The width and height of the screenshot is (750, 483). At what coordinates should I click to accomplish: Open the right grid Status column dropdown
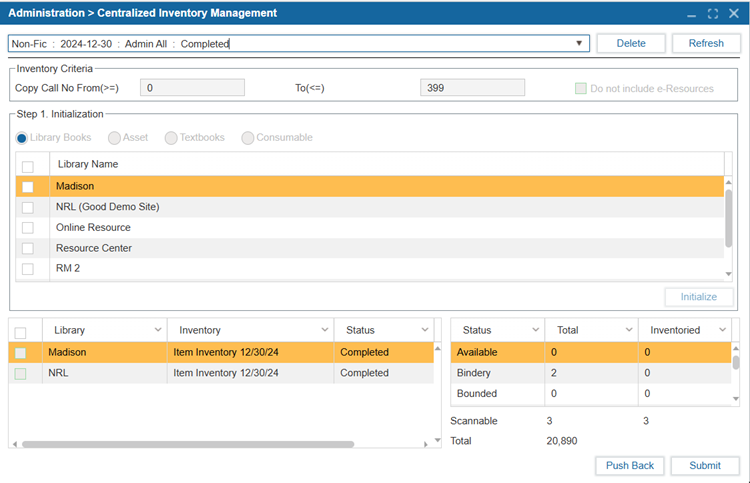click(535, 330)
